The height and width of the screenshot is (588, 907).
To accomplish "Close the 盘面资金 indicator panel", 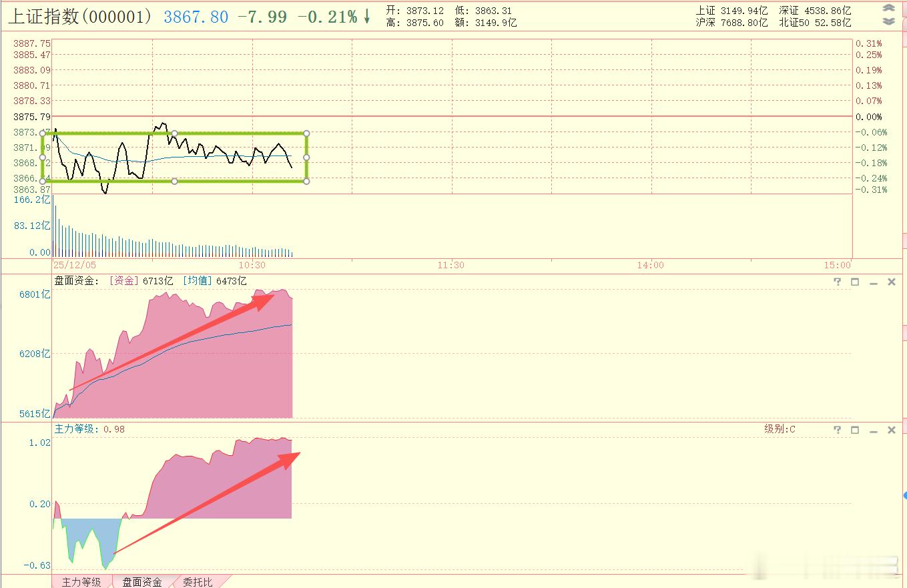I will click(891, 282).
